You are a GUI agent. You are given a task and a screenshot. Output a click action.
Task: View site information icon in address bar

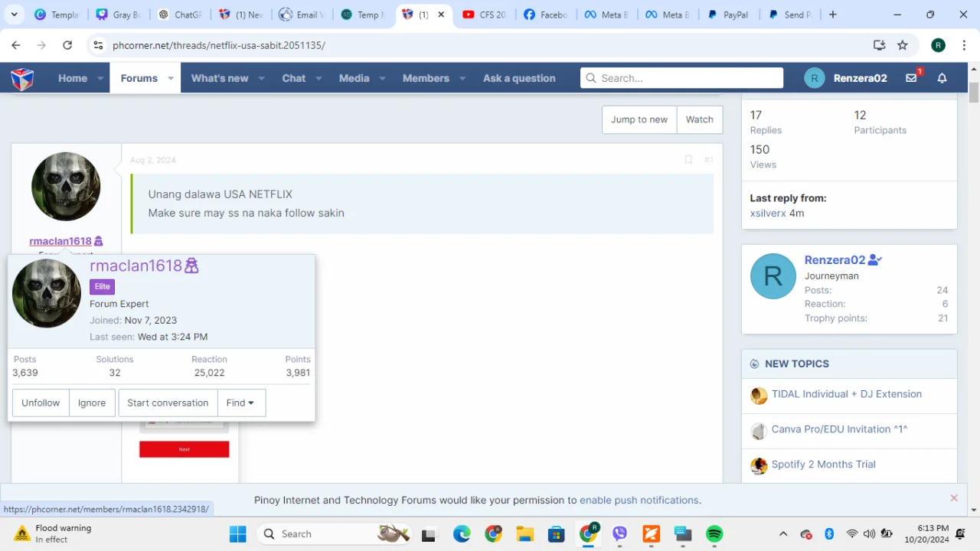click(x=98, y=45)
